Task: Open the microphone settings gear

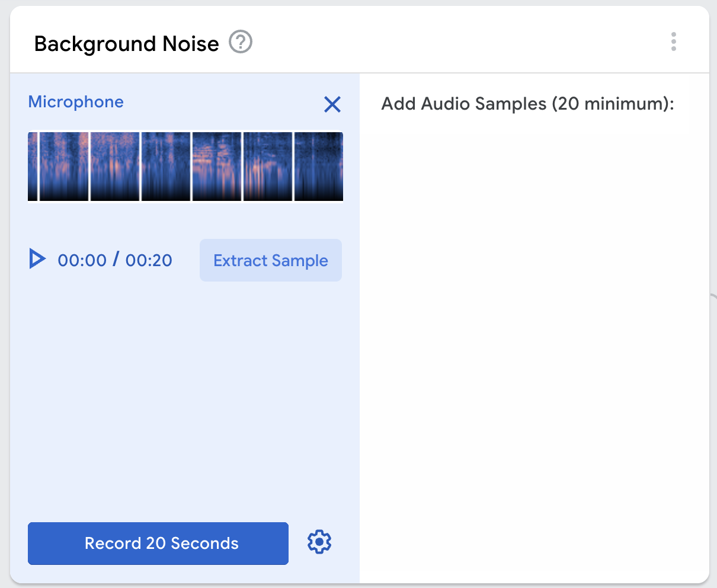Action: pos(319,542)
